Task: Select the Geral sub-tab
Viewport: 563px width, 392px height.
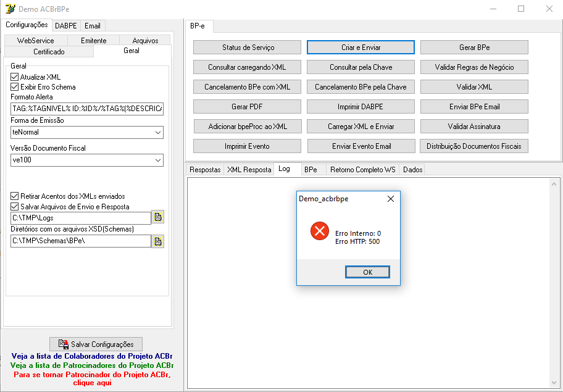Action: point(131,51)
